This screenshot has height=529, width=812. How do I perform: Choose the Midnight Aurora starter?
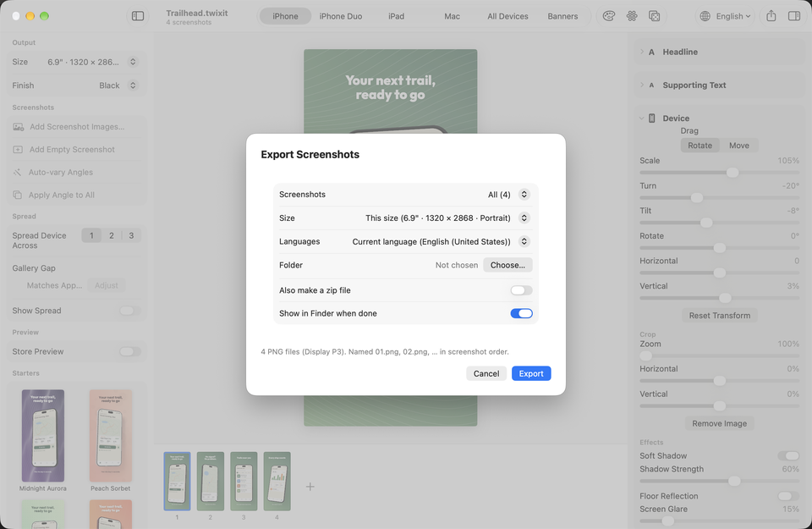click(43, 436)
